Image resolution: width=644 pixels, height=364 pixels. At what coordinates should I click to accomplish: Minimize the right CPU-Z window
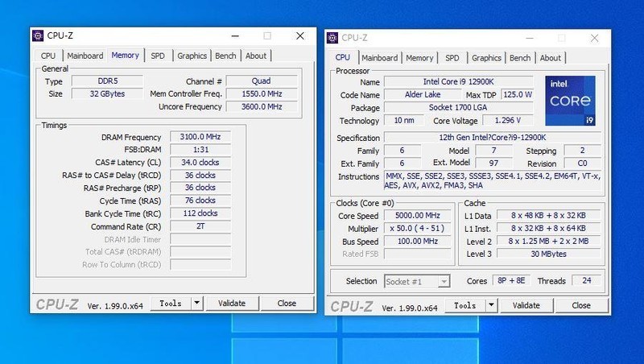click(530, 38)
